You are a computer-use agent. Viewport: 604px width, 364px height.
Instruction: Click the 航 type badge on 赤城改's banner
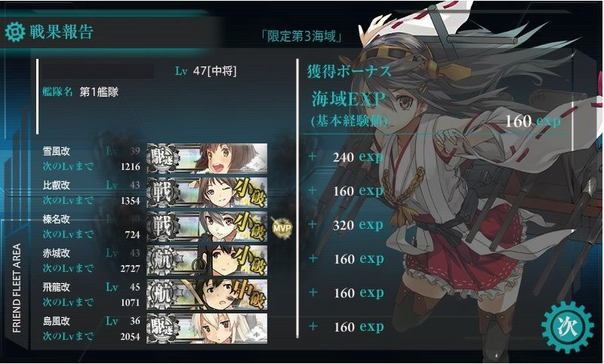162,260
